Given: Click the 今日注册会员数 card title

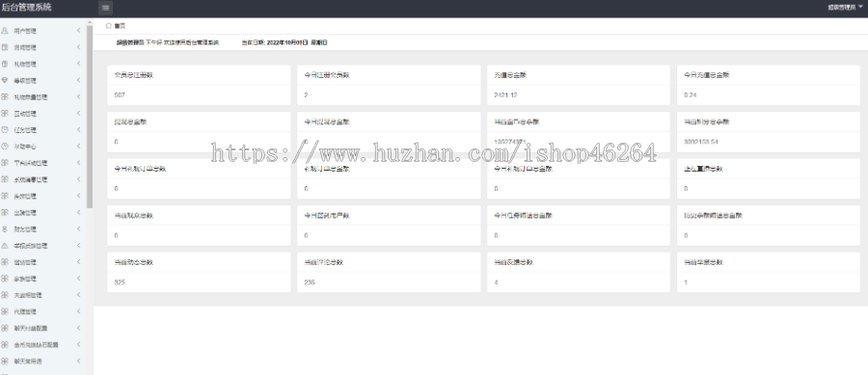Looking at the screenshot, I should 327,75.
